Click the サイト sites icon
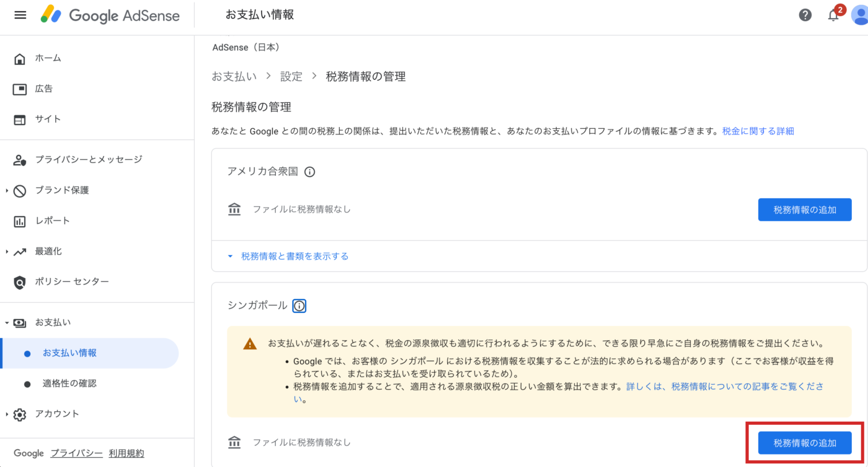This screenshot has width=868, height=467. [x=20, y=120]
